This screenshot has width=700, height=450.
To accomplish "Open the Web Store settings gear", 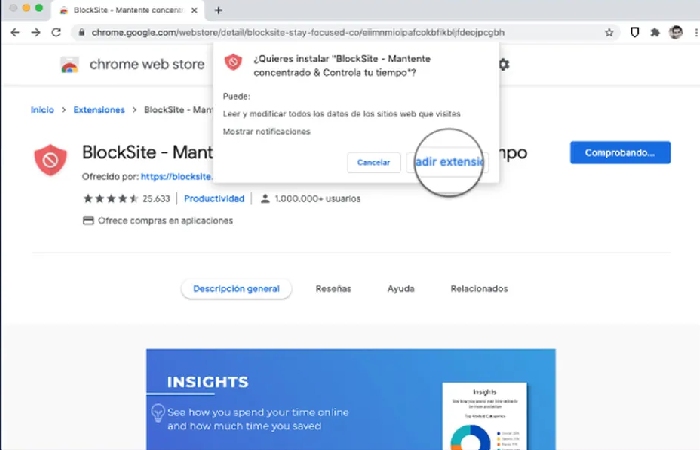I will pyautogui.click(x=504, y=64).
